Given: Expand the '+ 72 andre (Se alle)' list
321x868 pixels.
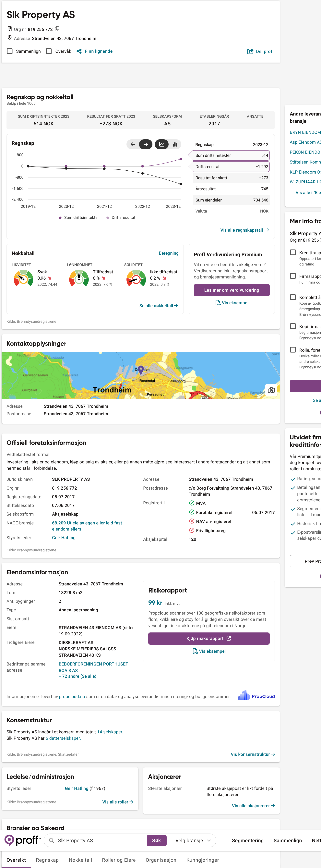Looking at the screenshot, I should click(x=77, y=676).
